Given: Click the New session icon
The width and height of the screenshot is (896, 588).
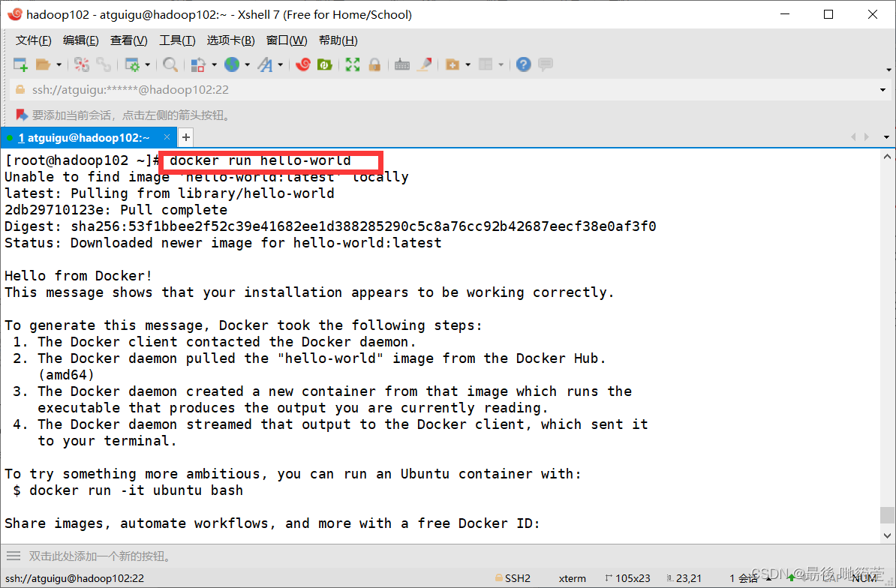Looking at the screenshot, I should pos(20,64).
